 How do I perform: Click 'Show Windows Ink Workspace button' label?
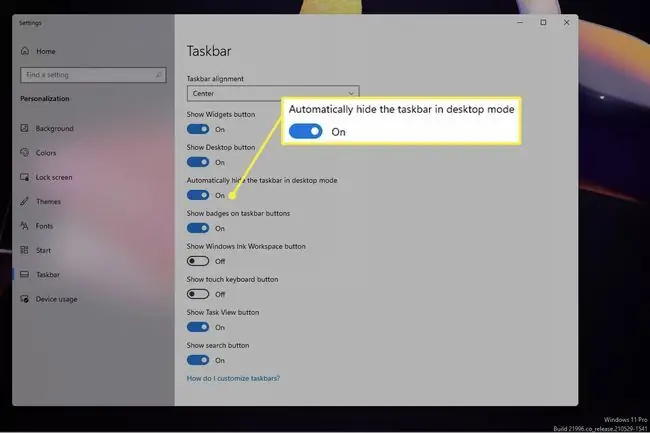point(246,246)
